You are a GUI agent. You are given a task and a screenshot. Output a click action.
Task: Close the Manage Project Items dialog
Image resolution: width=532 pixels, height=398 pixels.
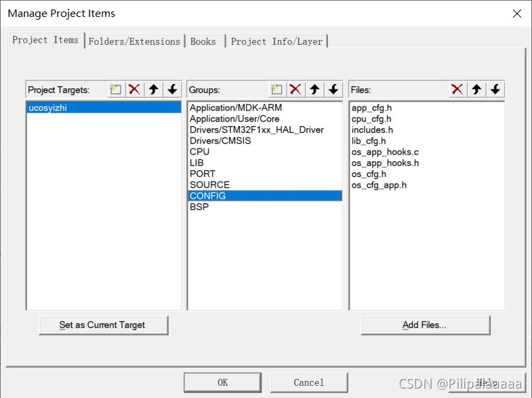click(516, 14)
